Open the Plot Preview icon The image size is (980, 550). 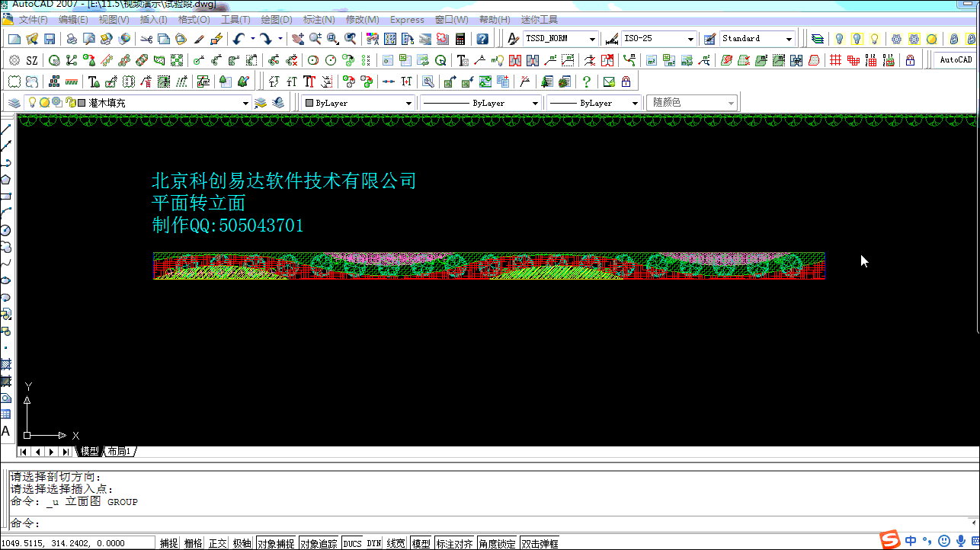[x=88, y=39]
